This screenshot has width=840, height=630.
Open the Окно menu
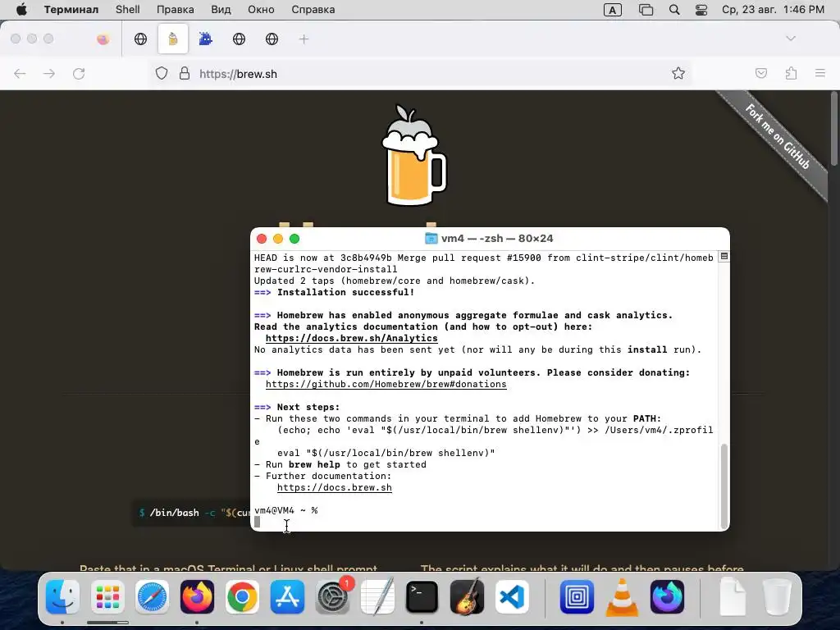pos(261,10)
